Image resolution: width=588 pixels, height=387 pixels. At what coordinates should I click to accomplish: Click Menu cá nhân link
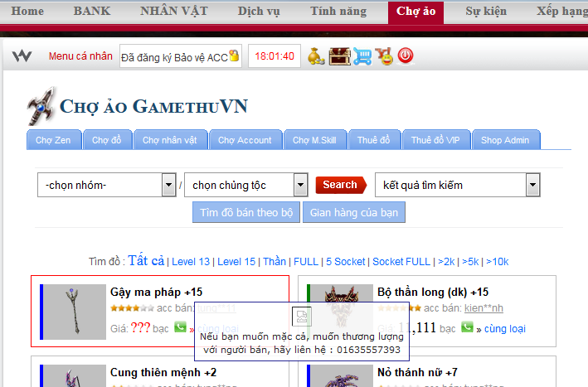pyautogui.click(x=80, y=56)
